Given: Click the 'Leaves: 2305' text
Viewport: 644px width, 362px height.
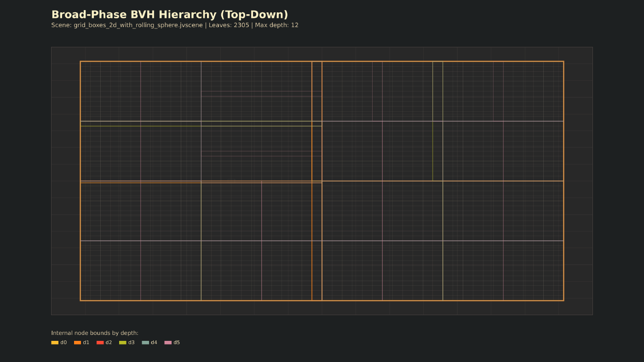Looking at the screenshot, I should [x=229, y=25].
